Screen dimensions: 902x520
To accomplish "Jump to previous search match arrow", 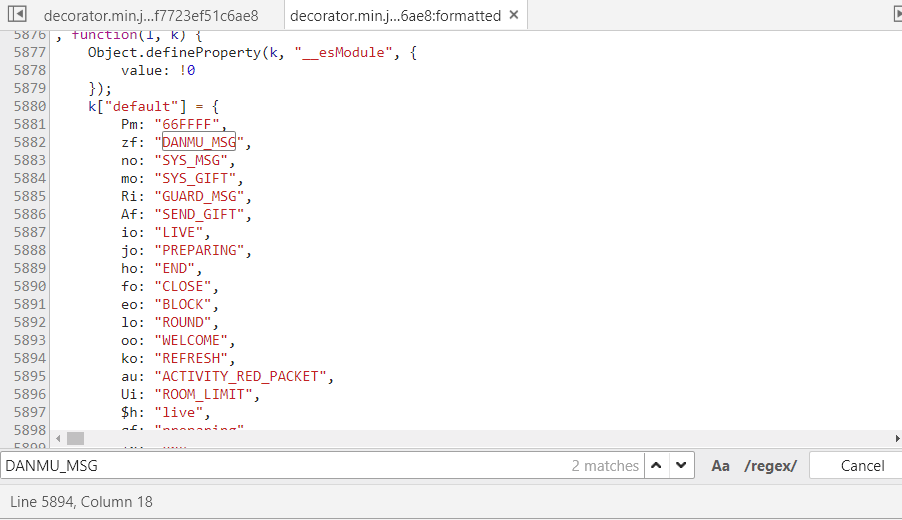I will (656, 465).
